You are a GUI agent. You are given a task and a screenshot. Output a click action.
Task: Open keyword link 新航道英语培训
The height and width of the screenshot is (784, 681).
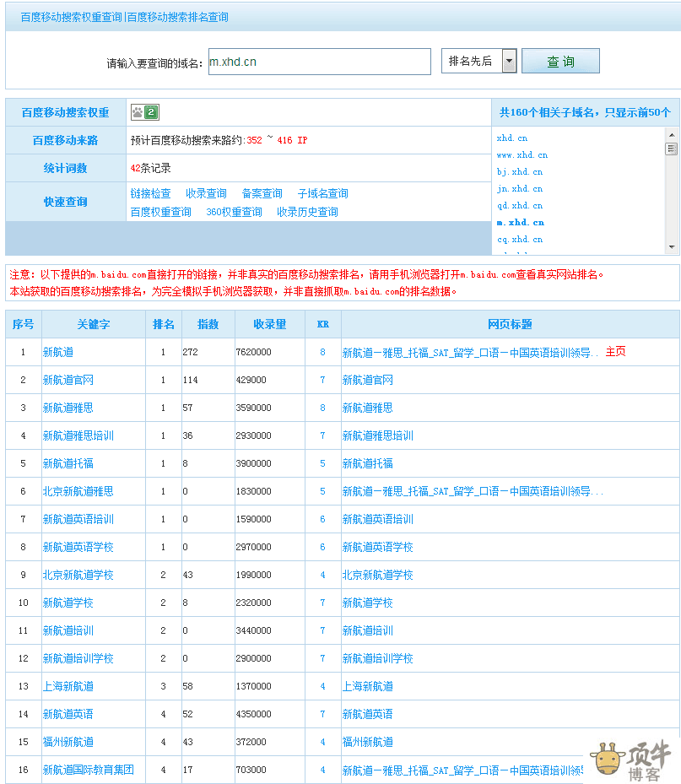78,520
